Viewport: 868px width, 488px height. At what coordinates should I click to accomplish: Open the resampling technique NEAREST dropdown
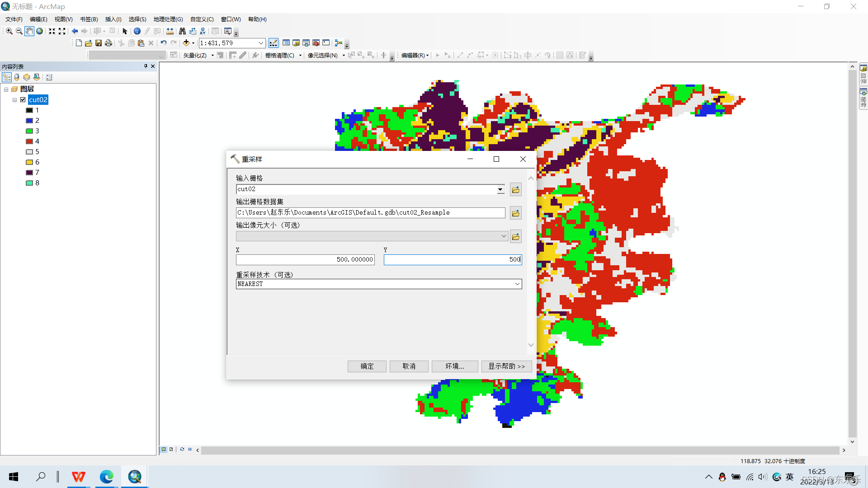[517, 284]
